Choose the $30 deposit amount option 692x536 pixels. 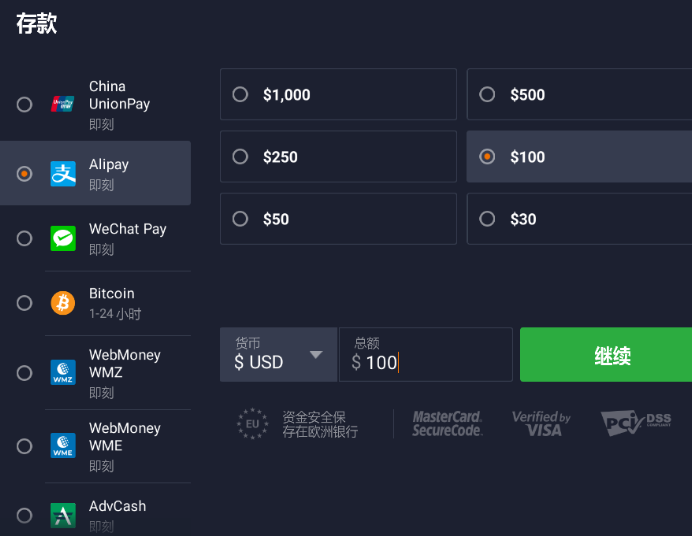coord(579,219)
